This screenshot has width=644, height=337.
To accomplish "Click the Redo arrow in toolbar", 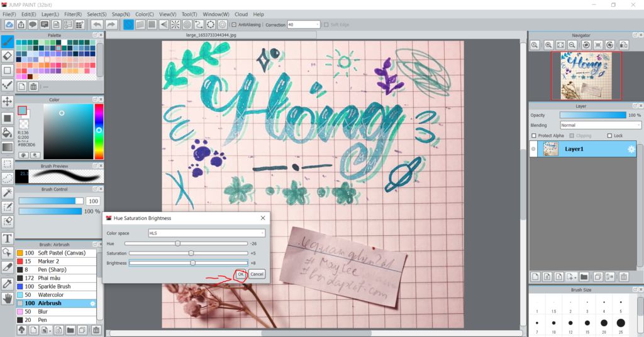I will point(111,25).
